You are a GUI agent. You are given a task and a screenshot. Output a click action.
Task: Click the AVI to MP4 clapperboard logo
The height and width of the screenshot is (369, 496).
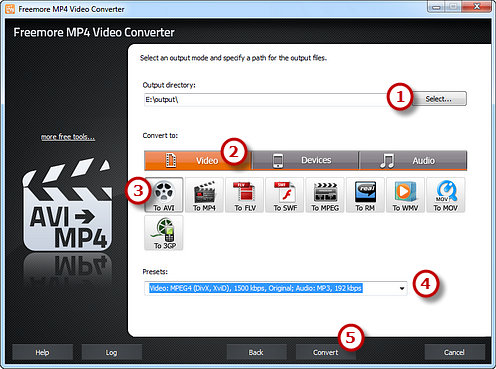[67, 205]
